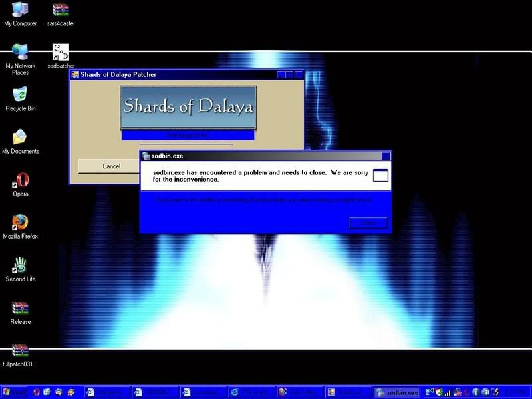Click the taskbar clock
Viewport: 532px width, 399px height.
[x=516, y=392]
